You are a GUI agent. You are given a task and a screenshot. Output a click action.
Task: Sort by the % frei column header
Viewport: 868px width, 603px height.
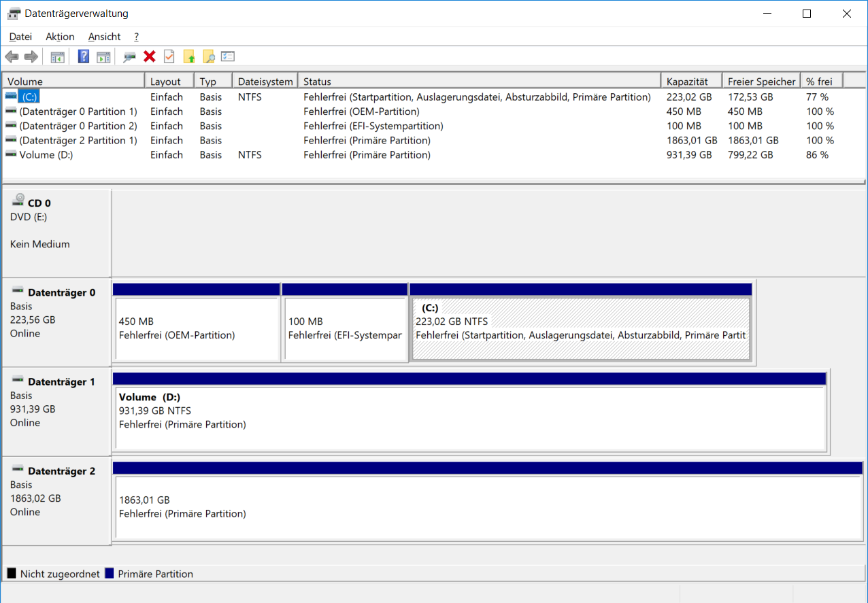(822, 81)
